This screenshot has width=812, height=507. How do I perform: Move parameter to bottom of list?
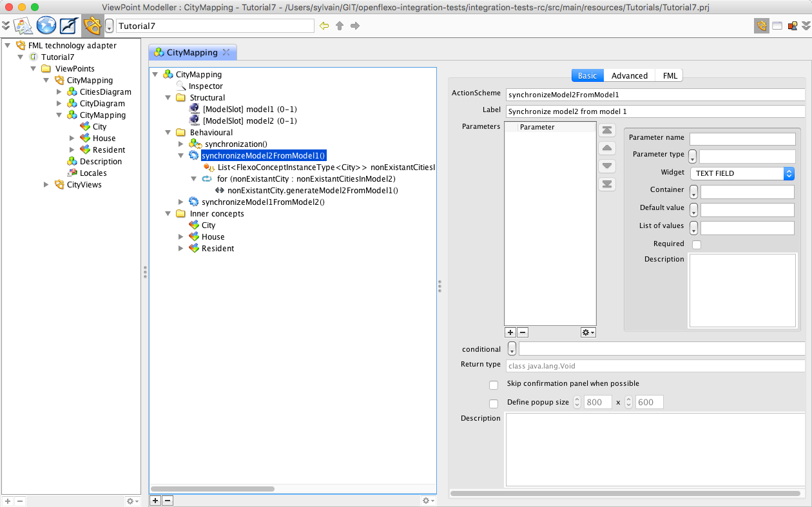(x=607, y=184)
